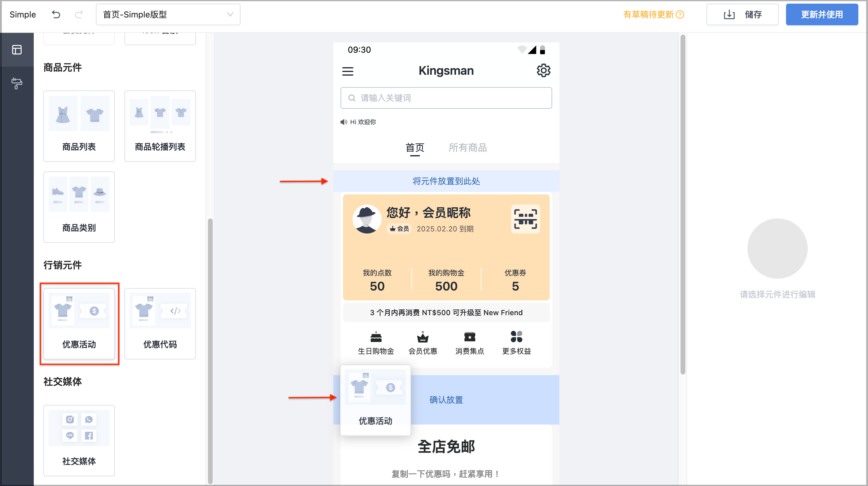Click the 更多权益 clover icon
Viewport: 868px width, 486px height.
point(517,337)
